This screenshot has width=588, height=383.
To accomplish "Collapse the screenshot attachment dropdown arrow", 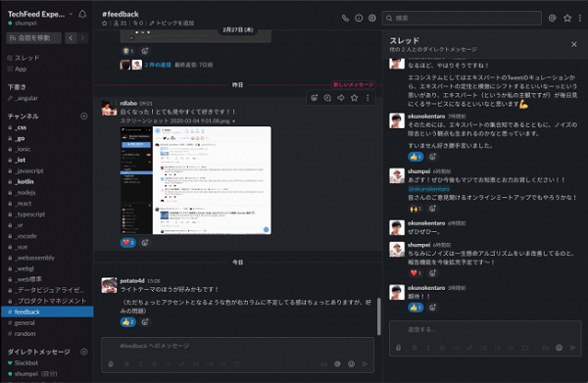I will [234, 121].
